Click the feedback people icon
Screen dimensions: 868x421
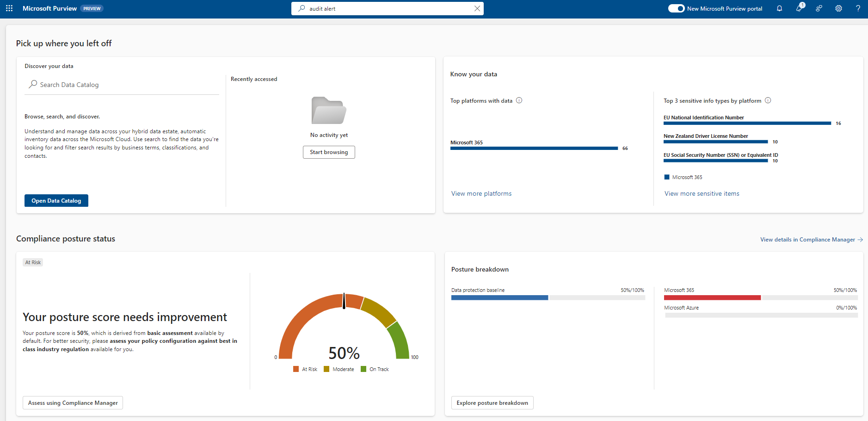(819, 8)
